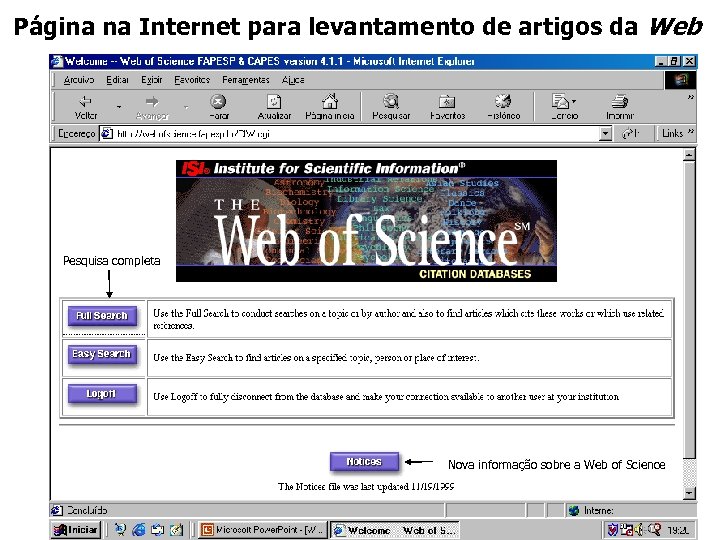This screenshot has height=540, width=720.
Task: Expand the Voltar history dropdown arrow
Action: pyautogui.click(x=119, y=107)
